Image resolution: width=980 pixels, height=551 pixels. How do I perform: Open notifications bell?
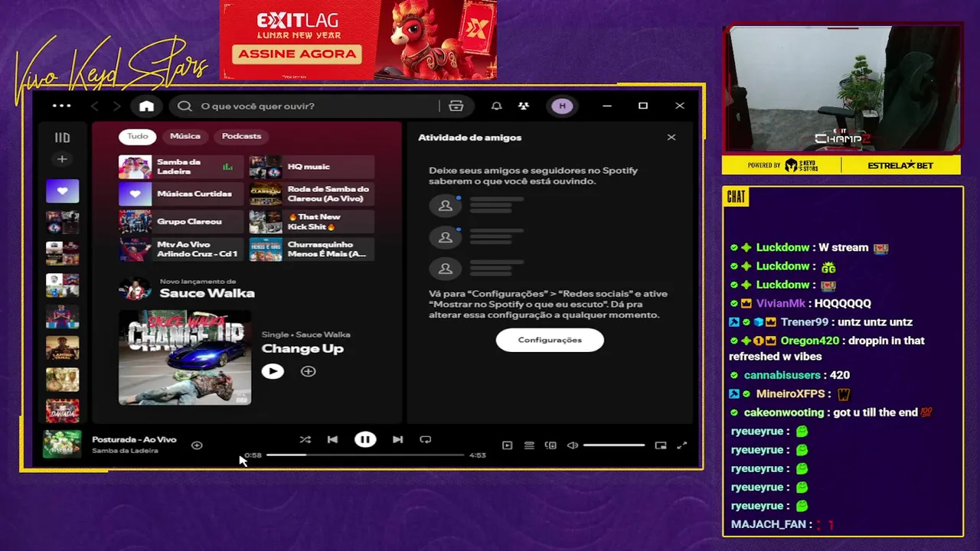496,106
